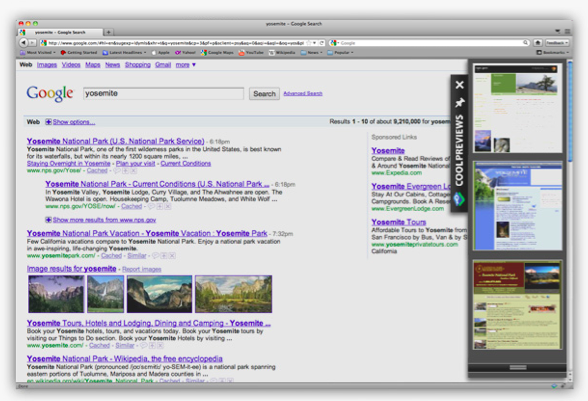Open the Bookmarks menu dropdown

click(x=553, y=53)
